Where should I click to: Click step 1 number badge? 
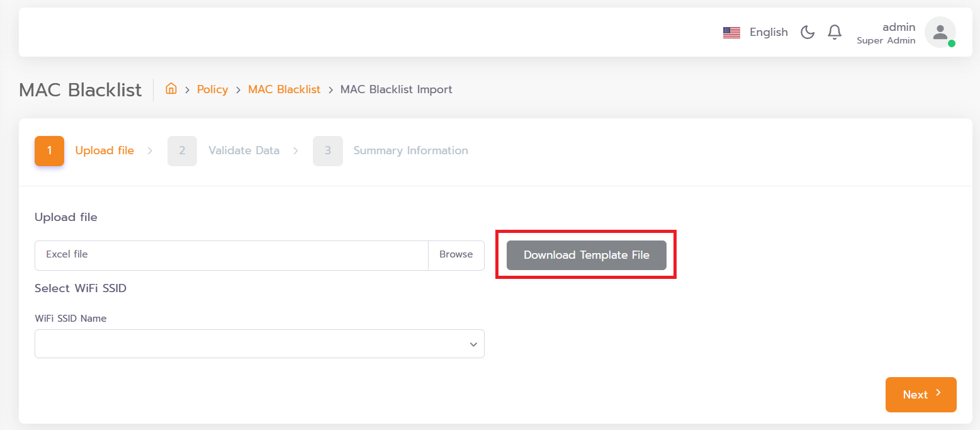pos(49,151)
